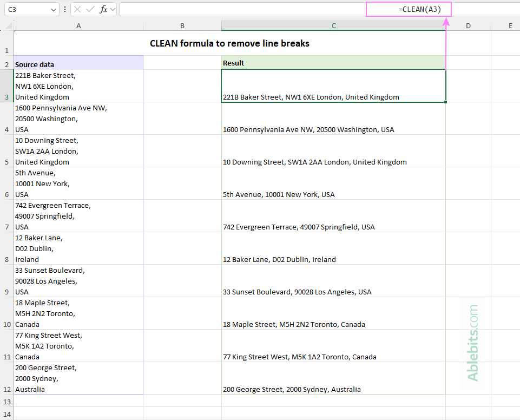Select the cell with 742 Evergreen Terrace result
The image size is (520, 420).
[333, 216]
